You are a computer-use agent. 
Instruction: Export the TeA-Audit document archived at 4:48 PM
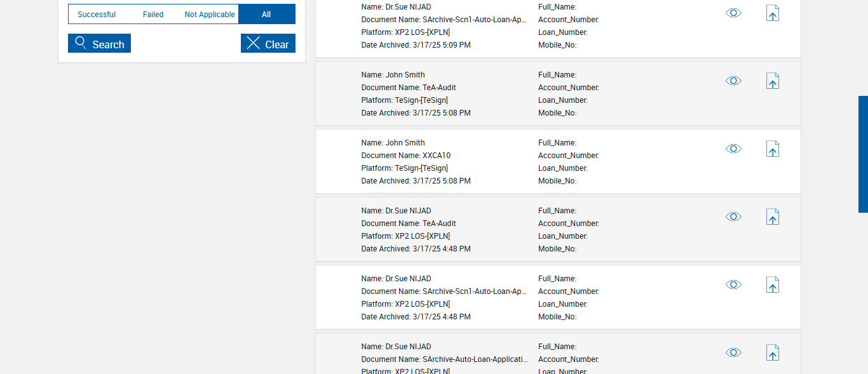click(x=772, y=217)
